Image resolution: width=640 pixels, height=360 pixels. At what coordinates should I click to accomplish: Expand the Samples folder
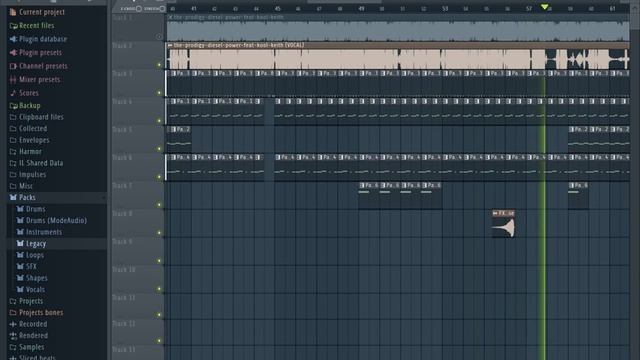pos(13,347)
